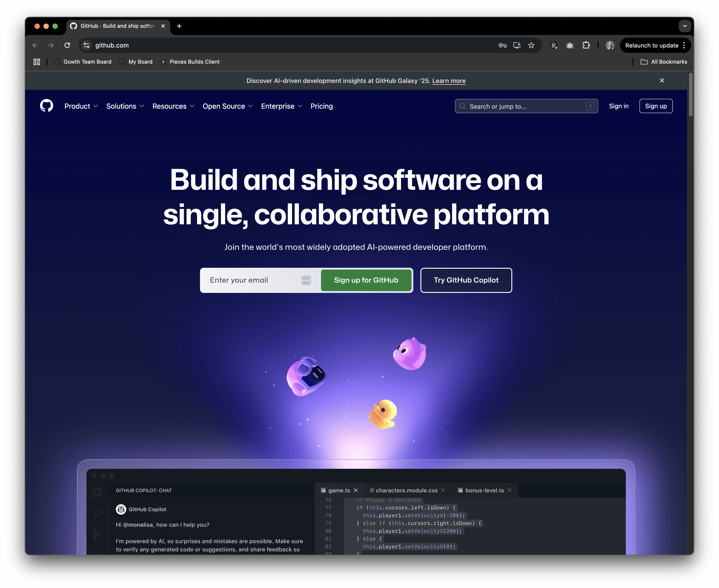Open the password manager key icon
Screen dimensions: 719x588
pos(502,45)
